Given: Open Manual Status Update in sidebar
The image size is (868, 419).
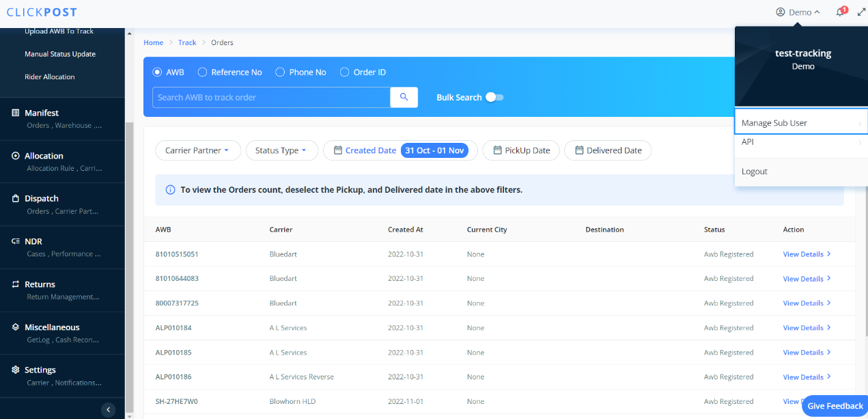Looking at the screenshot, I should (60, 54).
